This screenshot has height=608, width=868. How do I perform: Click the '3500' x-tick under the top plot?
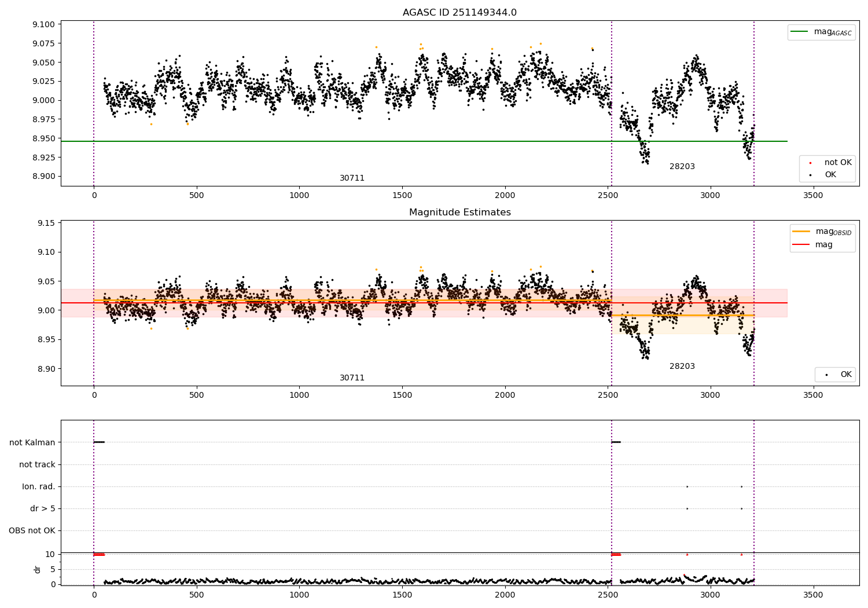coord(813,196)
